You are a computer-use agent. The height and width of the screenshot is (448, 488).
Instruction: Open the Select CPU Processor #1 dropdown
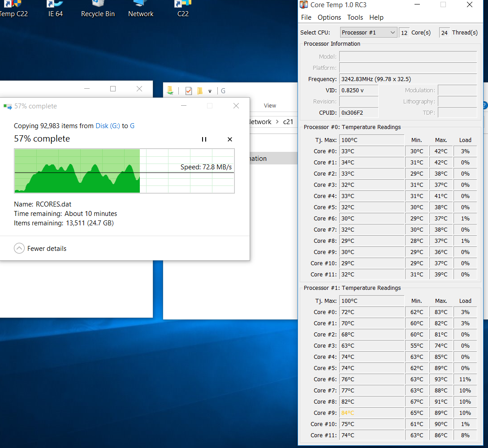pos(368,32)
